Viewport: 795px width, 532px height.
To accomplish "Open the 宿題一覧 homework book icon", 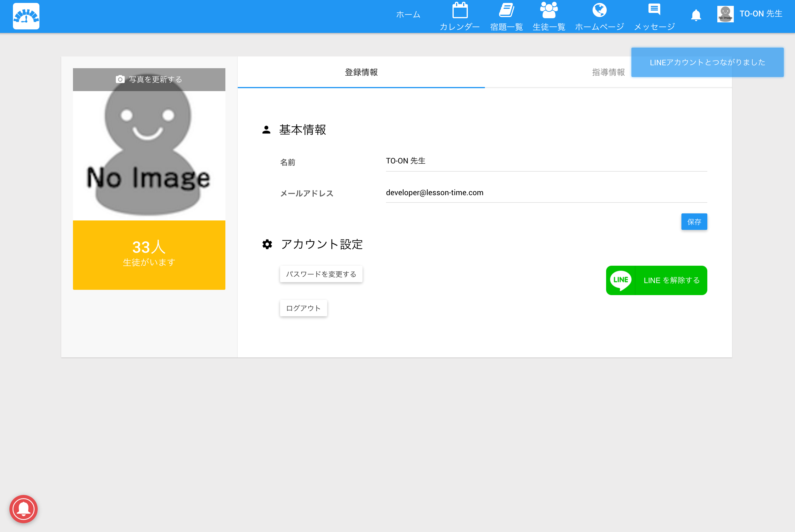I will [506, 11].
